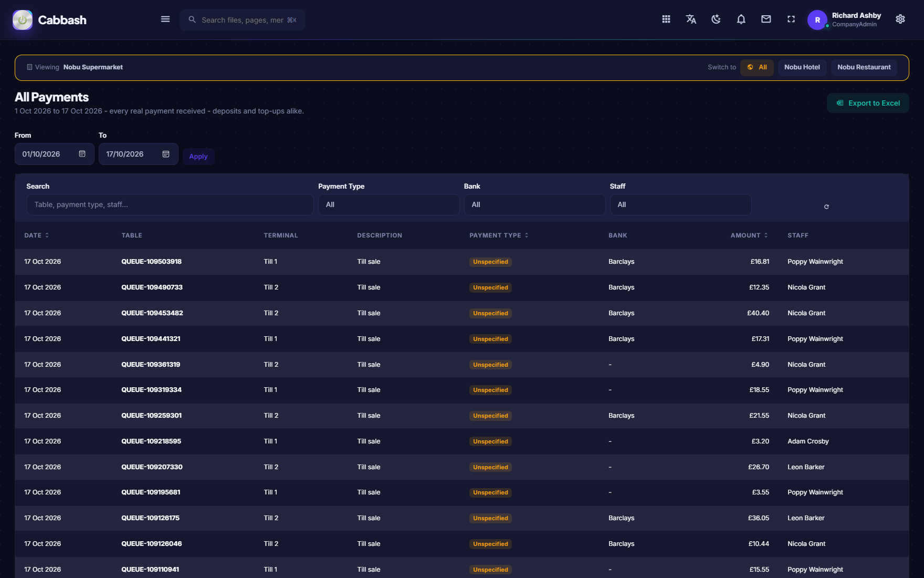Click amount £10.44

(x=759, y=544)
